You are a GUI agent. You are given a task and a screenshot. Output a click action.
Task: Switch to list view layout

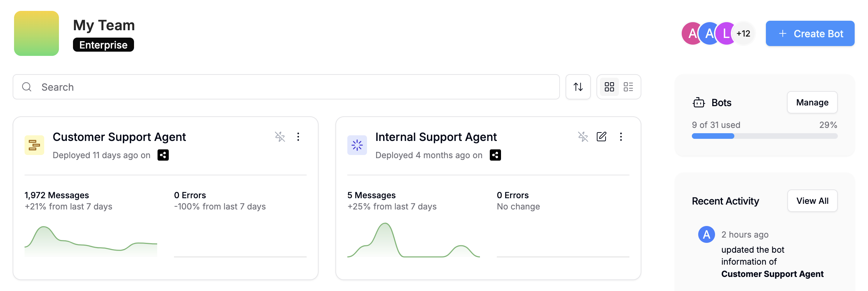628,87
